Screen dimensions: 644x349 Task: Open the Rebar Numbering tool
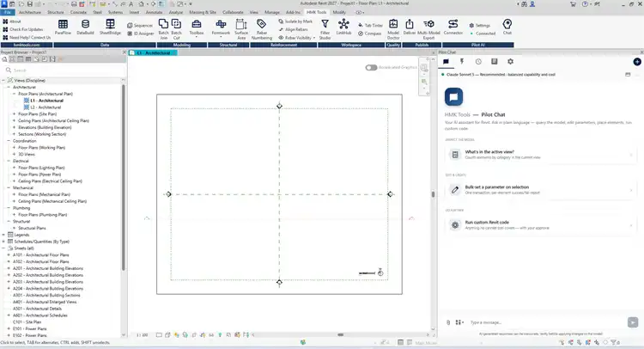(262, 28)
